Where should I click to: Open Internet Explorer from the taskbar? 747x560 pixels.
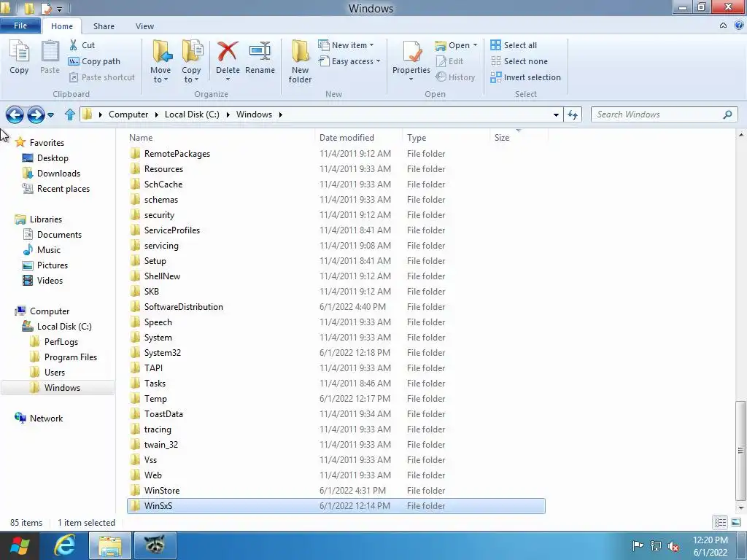click(64, 545)
